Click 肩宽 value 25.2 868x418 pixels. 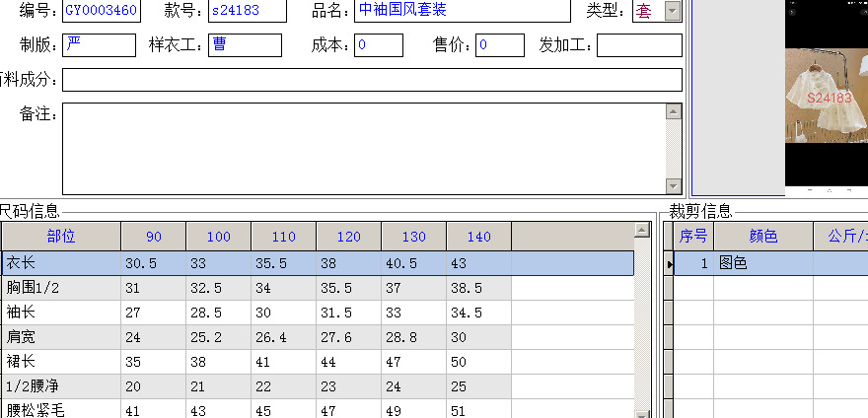(x=219, y=336)
